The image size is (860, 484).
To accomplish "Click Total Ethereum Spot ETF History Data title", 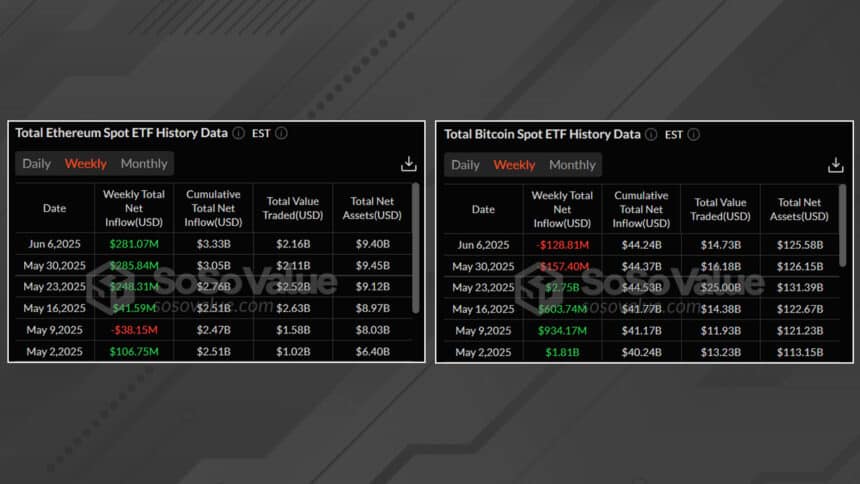I will click(x=121, y=133).
